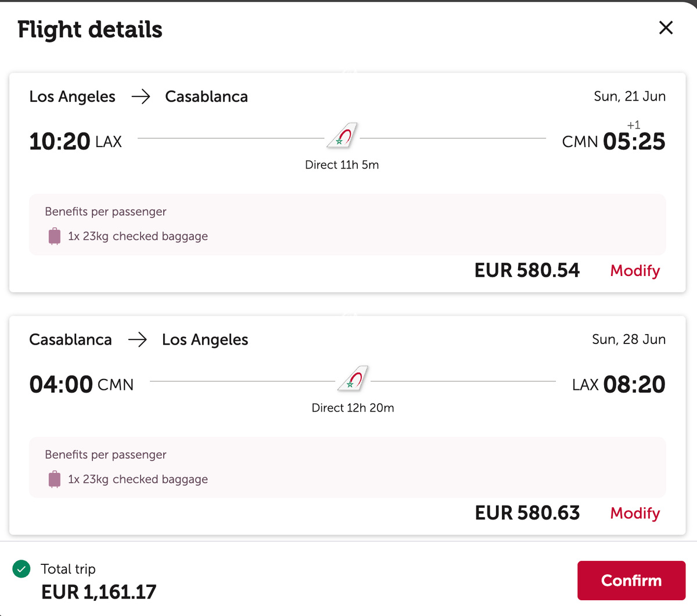The image size is (697, 616).
Task: Click the Total trip amount EUR 1,161.17
Action: 98,592
